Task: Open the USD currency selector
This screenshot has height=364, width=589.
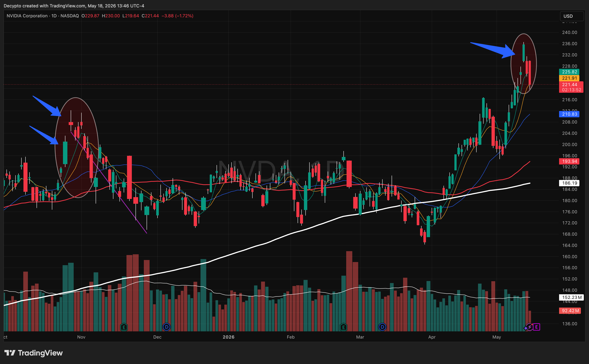Action: pos(572,16)
